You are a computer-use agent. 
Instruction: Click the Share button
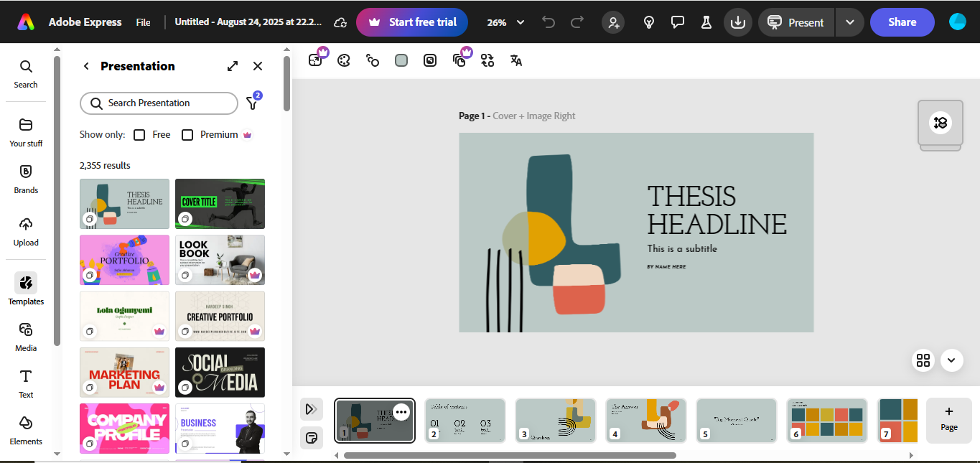(902, 22)
